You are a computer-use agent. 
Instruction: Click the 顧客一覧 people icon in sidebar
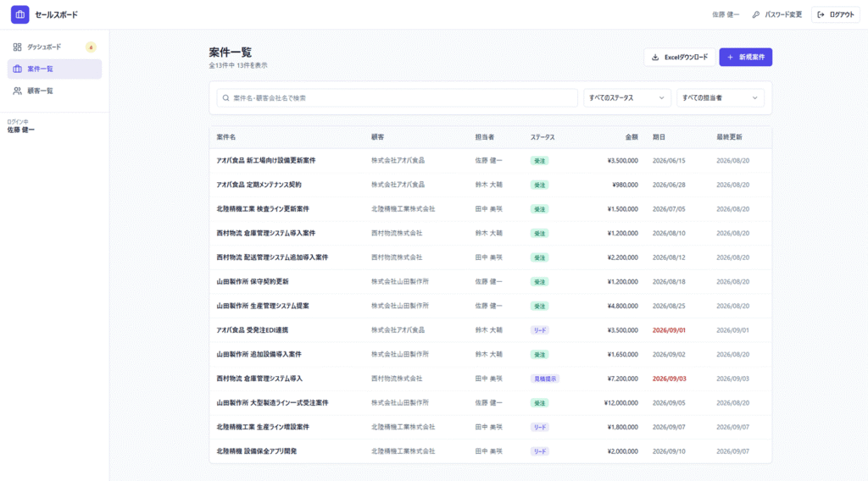click(x=17, y=91)
